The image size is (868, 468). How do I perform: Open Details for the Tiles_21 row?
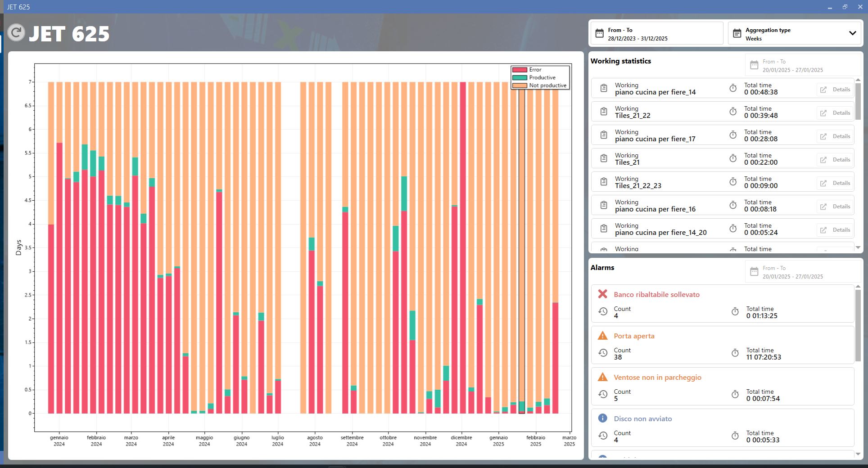point(835,159)
